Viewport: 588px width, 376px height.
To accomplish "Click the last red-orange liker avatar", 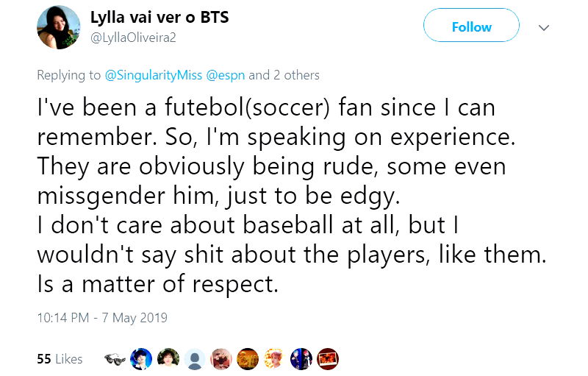I will (327, 359).
